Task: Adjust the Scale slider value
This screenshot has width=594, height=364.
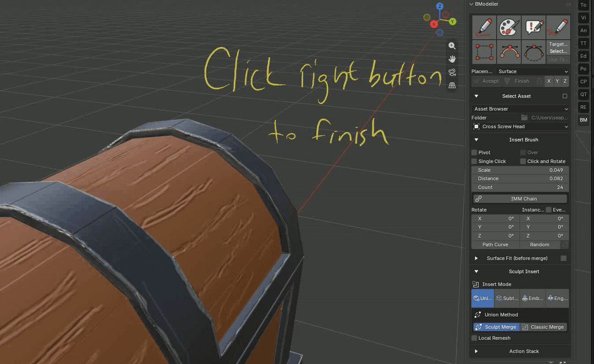Action: coord(520,170)
